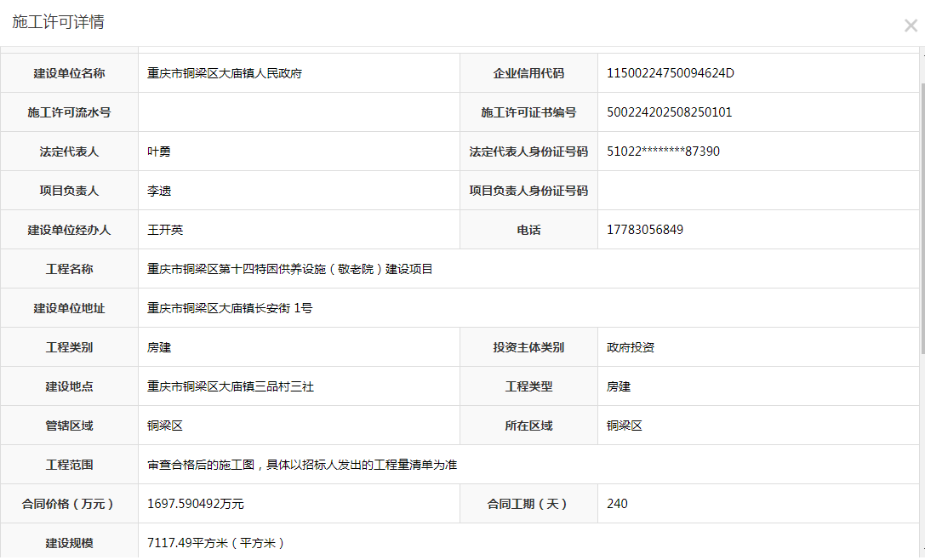
Task: Click the 投资主体类别 value 政府投资
Action: (630, 347)
